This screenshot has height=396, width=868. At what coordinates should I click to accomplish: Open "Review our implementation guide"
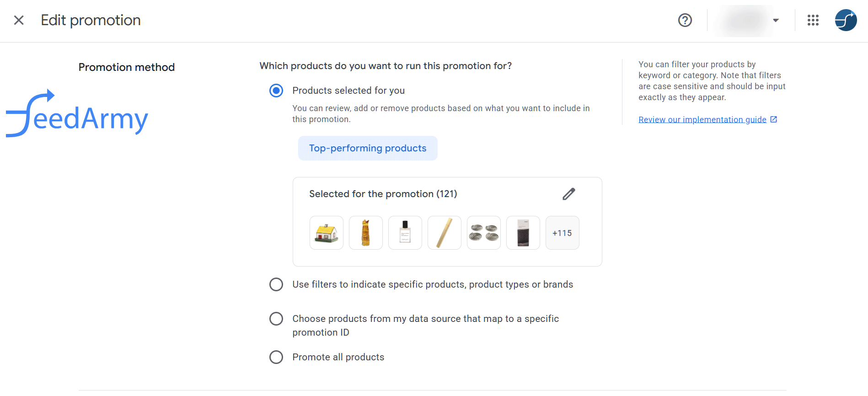tap(702, 119)
